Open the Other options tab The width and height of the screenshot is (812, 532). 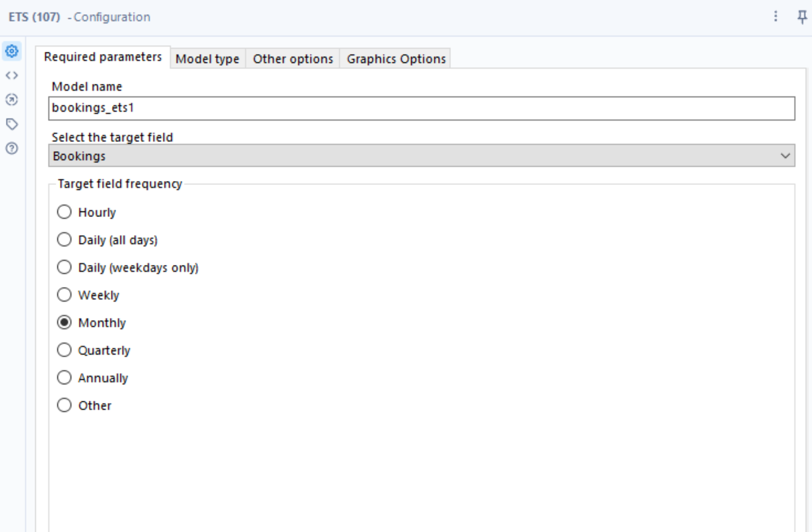[292, 58]
